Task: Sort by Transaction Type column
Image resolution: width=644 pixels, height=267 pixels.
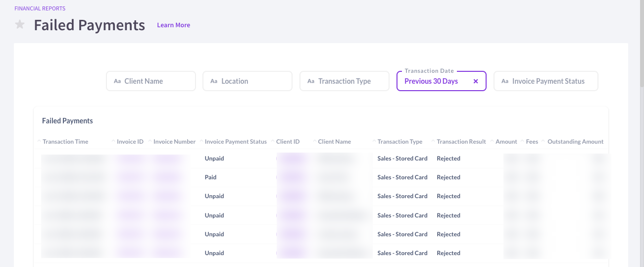Action: (x=400, y=142)
